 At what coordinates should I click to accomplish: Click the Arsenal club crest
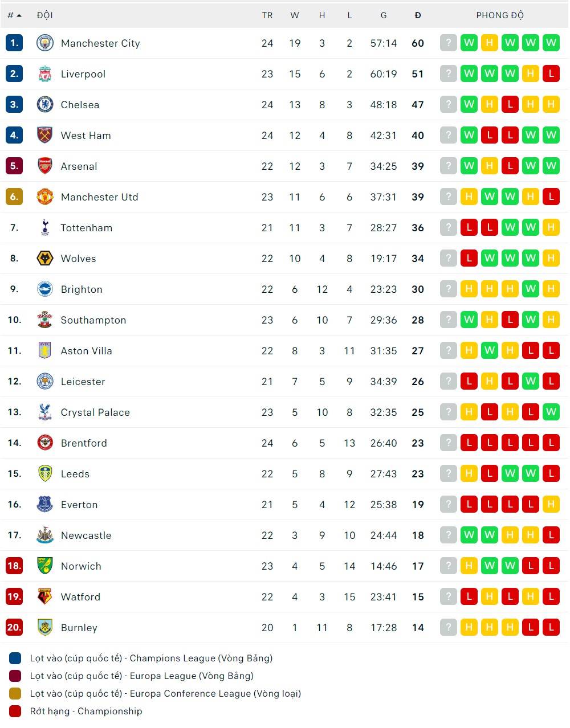point(44,166)
